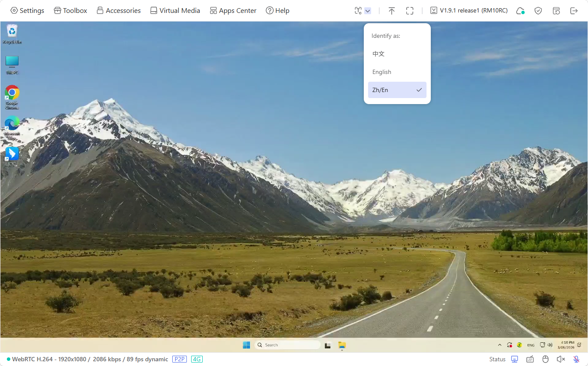The width and height of the screenshot is (588, 366).
Task: Select the This PC desktop icon
Action: (x=12, y=65)
